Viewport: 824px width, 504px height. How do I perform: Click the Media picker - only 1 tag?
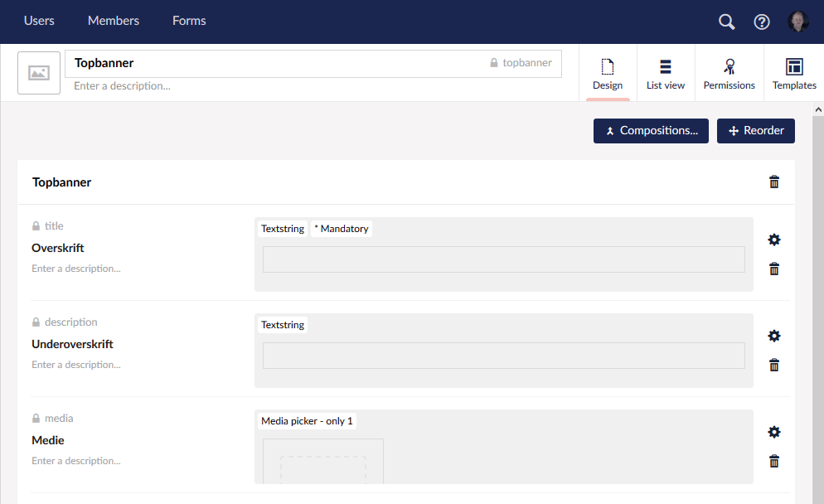pyautogui.click(x=307, y=421)
